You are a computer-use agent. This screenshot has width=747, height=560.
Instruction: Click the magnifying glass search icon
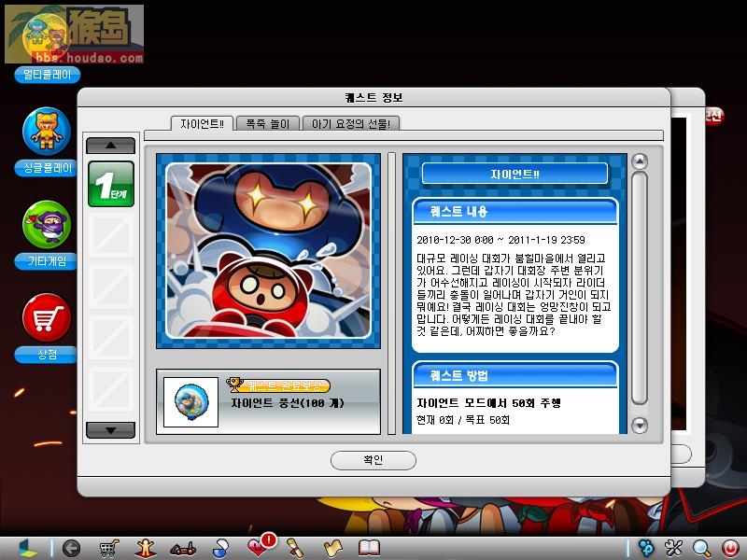(x=702, y=549)
